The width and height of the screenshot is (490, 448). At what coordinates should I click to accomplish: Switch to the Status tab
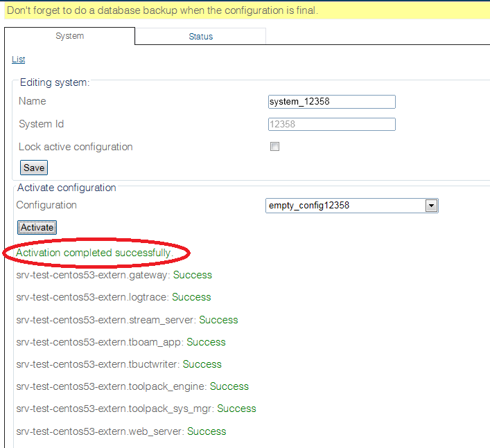(x=200, y=36)
